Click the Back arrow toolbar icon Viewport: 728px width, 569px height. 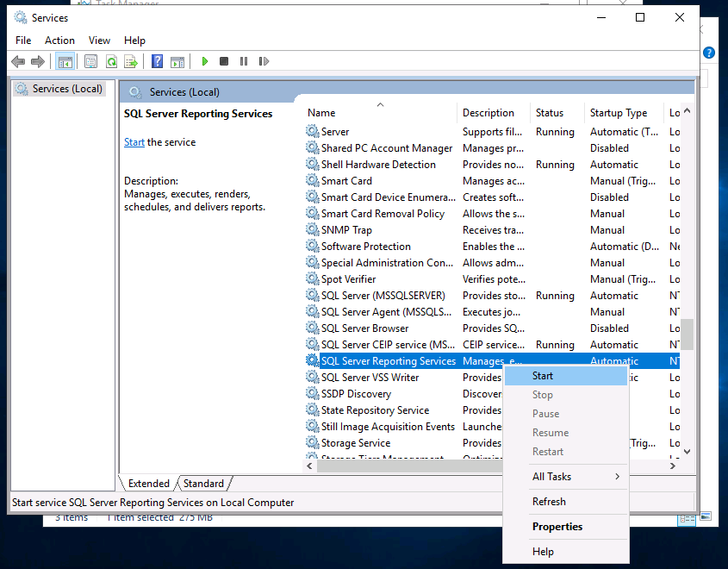(17, 61)
